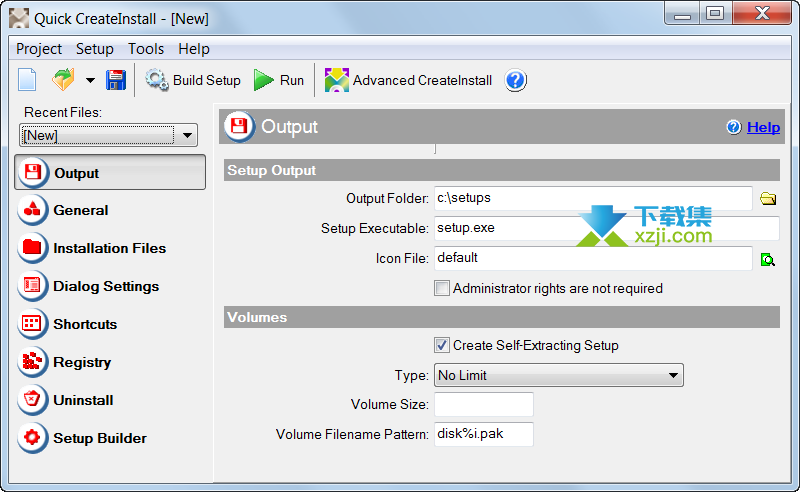Screen dimensions: 800x492
Task: Open the Project menu
Action: tap(39, 49)
